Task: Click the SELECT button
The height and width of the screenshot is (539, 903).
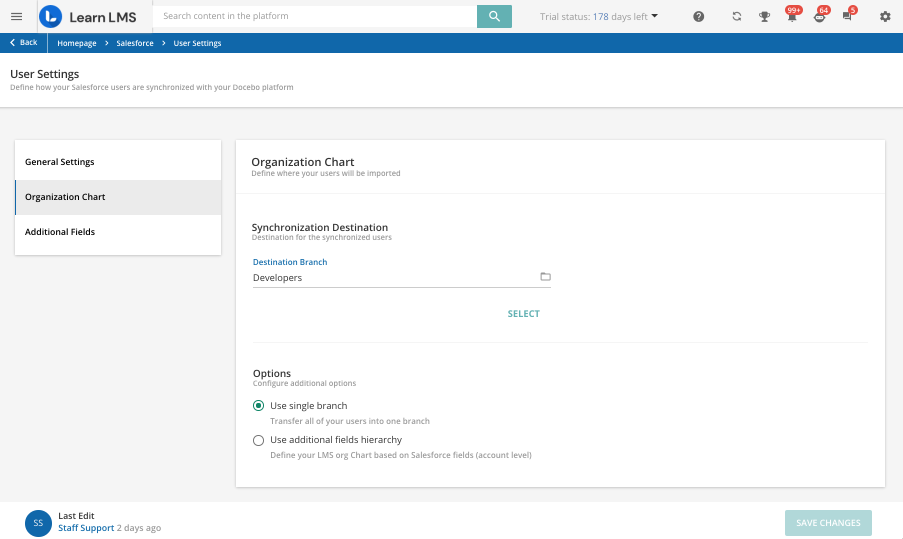Action: (523, 314)
